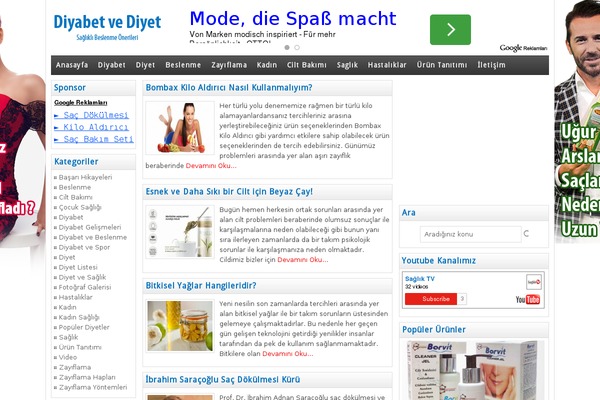This screenshot has height=400, width=600.
Task: Open the Çocuk Sağlığı category
Action: click(x=80, y=207)
